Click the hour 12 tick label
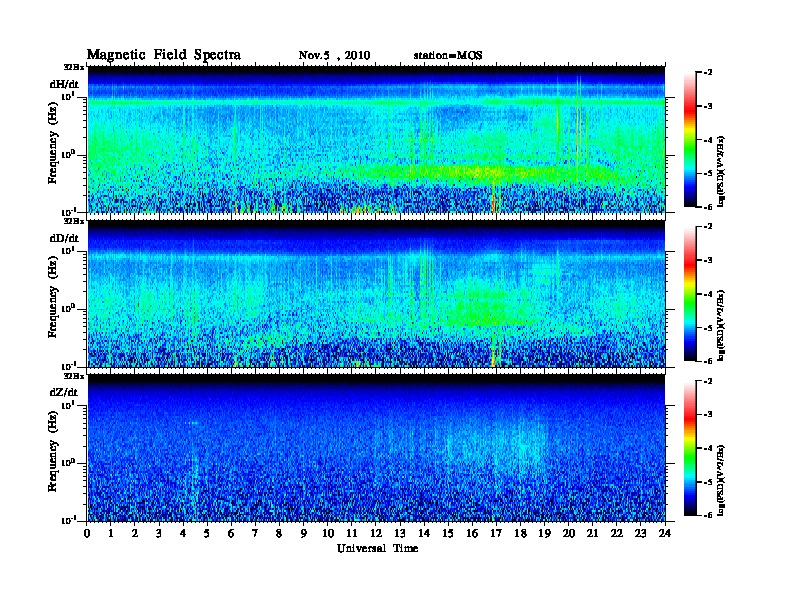792x612 pixels. (x=376, y=533)
